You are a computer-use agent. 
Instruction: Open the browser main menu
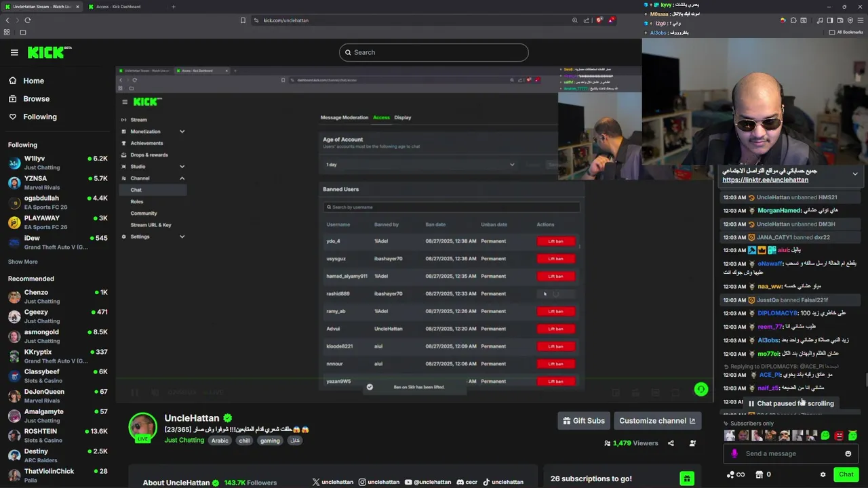(861, 20)
